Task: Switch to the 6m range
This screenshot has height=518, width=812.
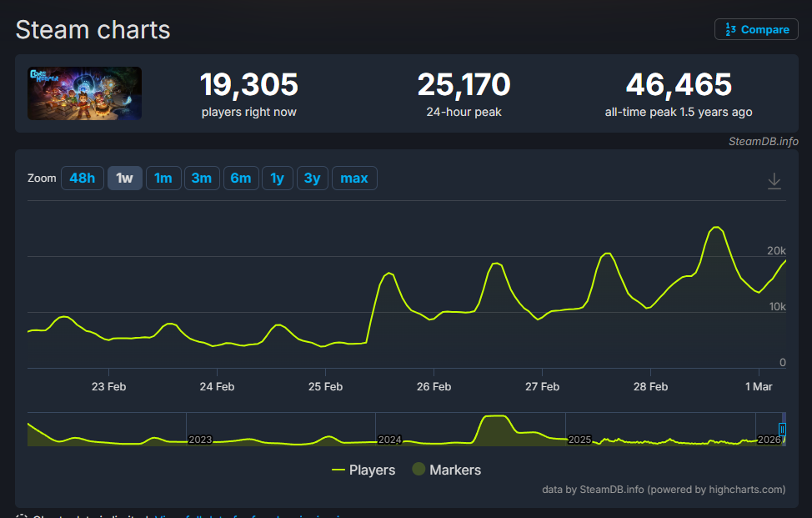Action: (x=240, y=178)
